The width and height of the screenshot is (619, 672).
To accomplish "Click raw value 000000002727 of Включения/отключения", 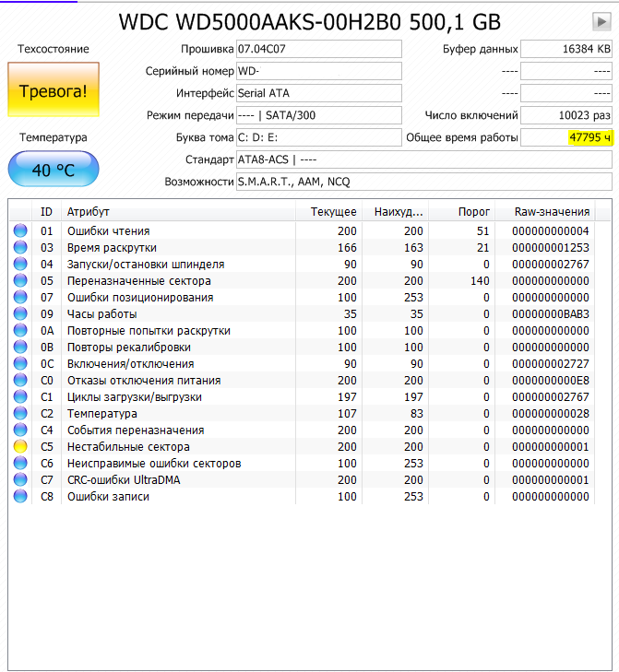I will coord(551,364).
